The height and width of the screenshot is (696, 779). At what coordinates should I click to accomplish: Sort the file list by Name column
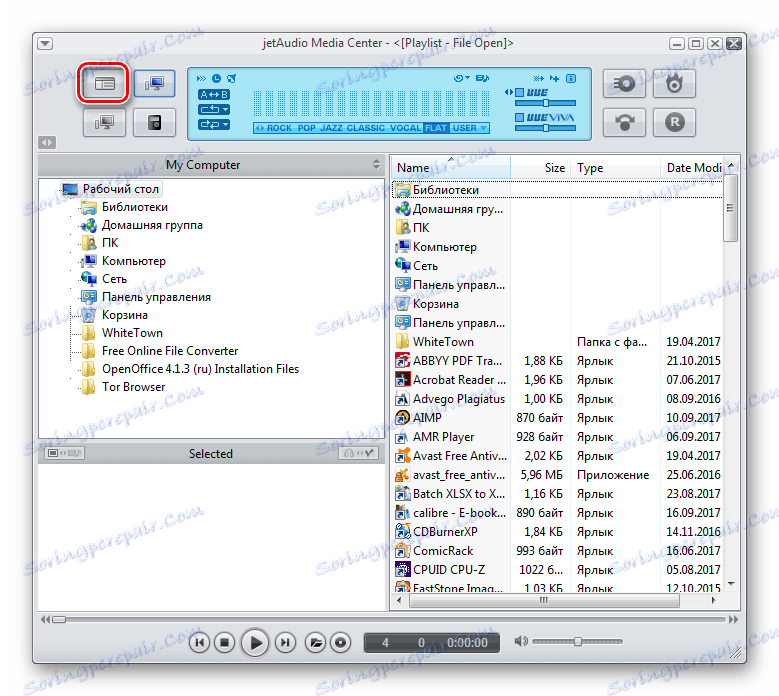point(451,168)
